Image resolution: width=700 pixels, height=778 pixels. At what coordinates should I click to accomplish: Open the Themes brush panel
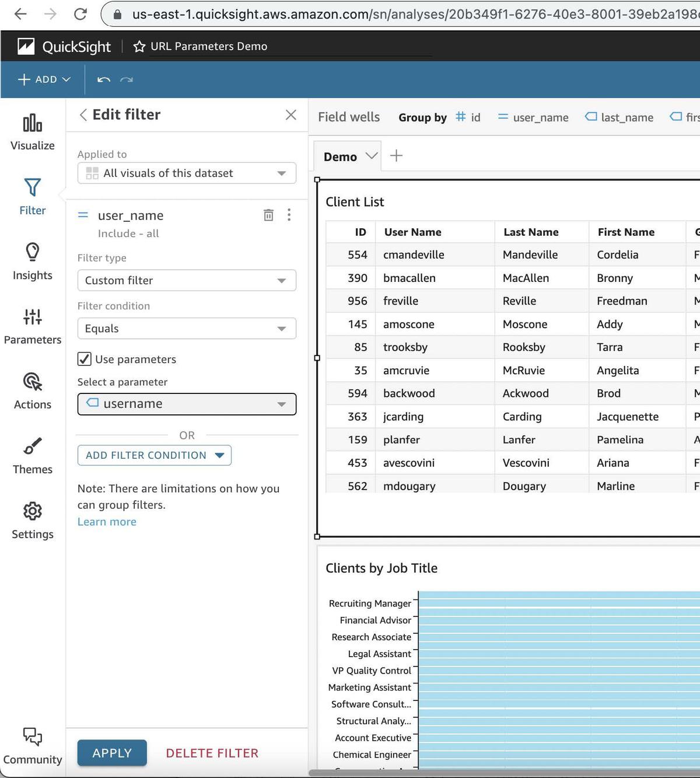pyautogui.click(x=32, y=456)
